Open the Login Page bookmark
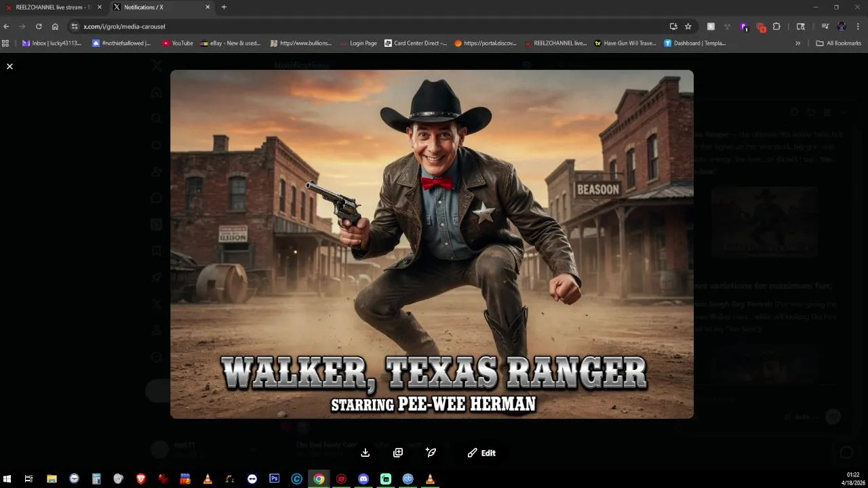The width and height of the screenshot is (868, 488). (358, 43)
